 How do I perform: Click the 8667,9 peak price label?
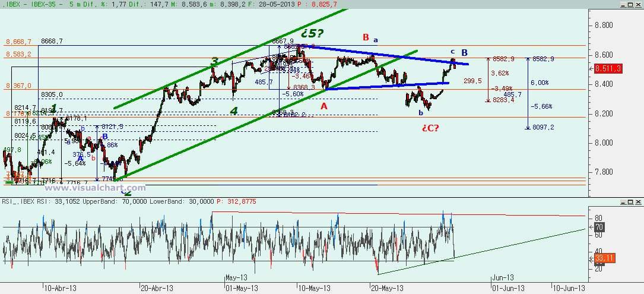coord(283,41)
